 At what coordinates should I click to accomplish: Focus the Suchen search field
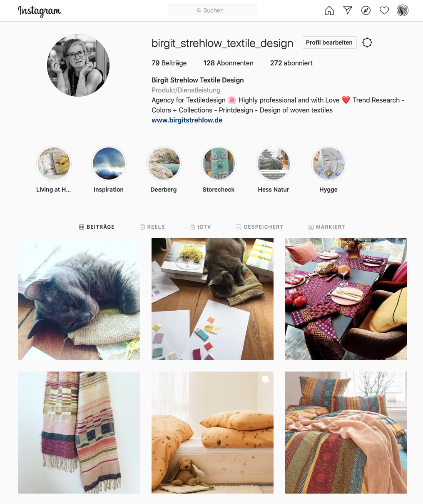coord(212,10)
